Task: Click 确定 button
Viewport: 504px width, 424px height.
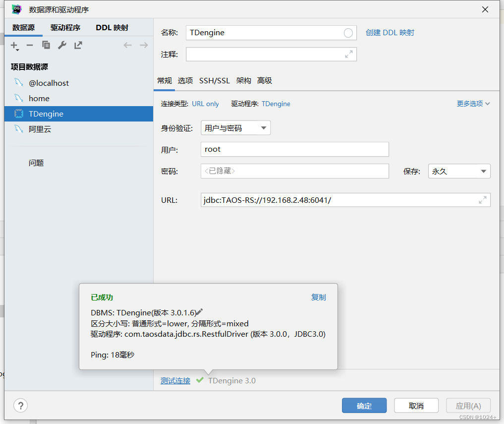Action: pyautogui.click(x=364, y=406)
